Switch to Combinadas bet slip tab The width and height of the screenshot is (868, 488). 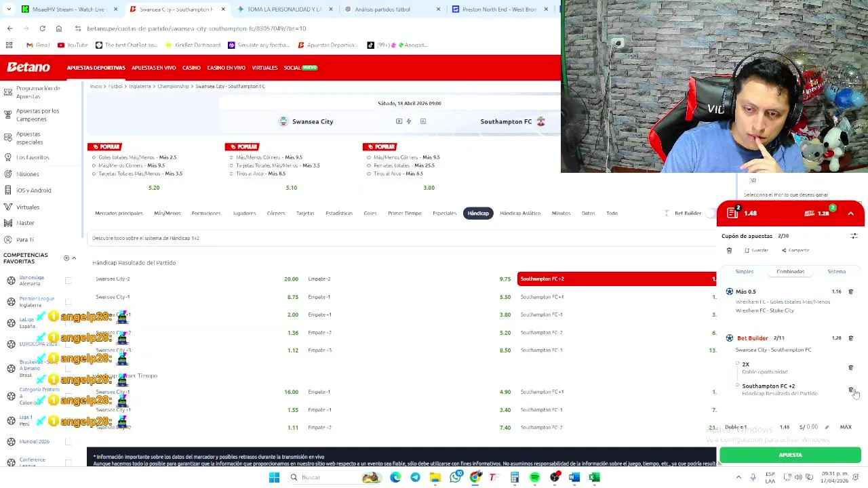pos(790,271)
